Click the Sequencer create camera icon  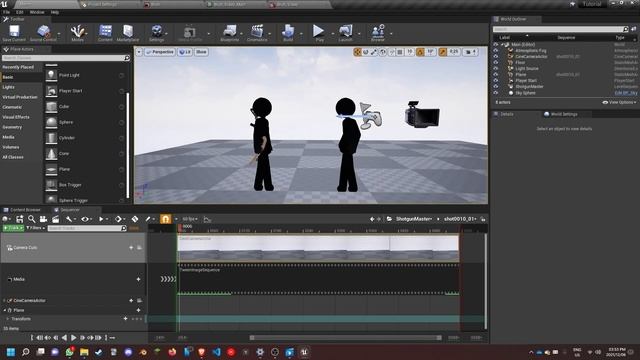coord(43,219)
